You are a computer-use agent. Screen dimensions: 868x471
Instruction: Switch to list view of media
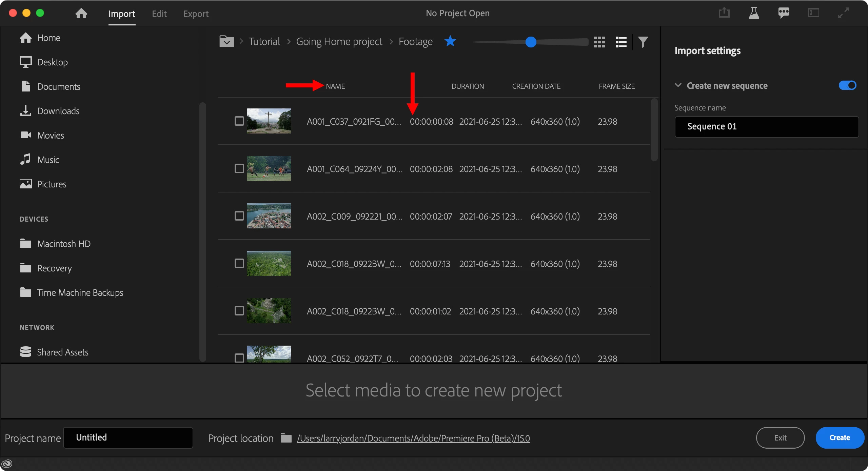621,42
